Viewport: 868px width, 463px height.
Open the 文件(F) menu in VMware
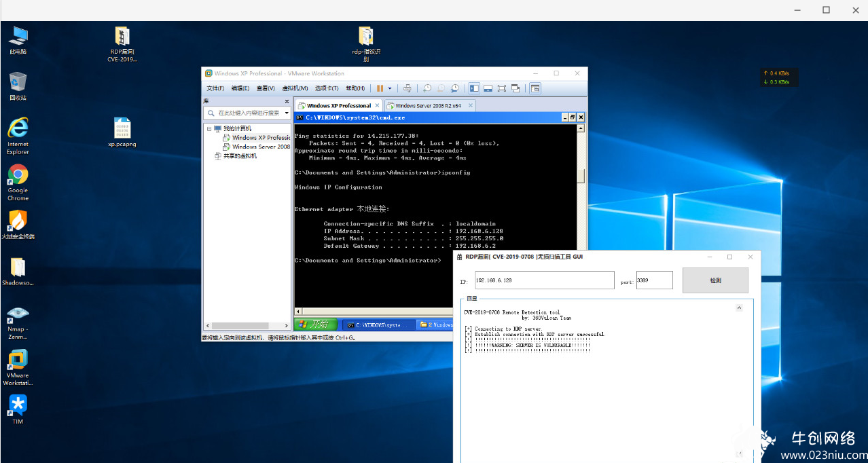[x=215, y=88]
